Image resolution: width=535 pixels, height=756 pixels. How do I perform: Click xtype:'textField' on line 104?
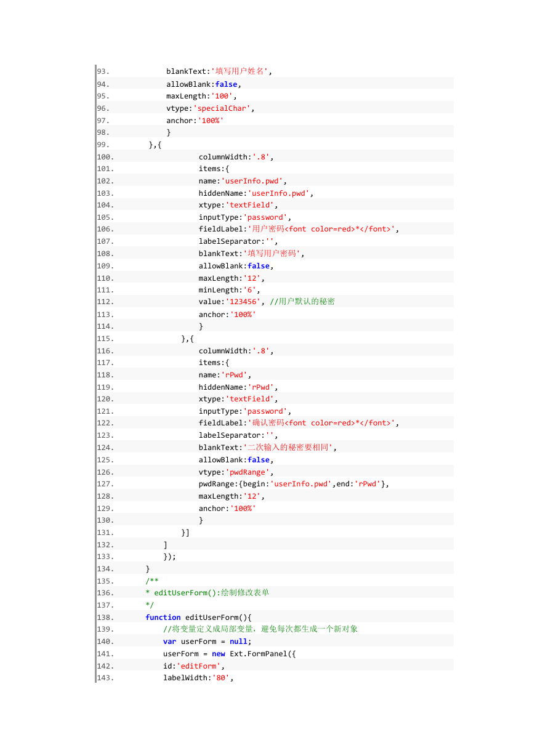click(238, 205)
